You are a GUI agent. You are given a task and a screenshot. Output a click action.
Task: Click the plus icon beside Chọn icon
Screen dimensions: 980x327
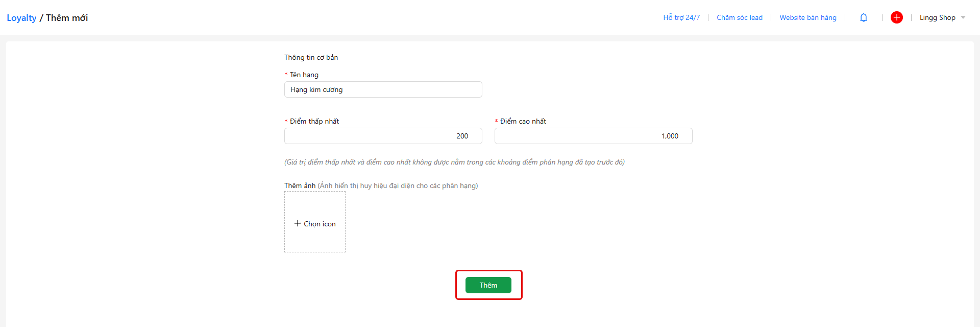coord(298,223)
